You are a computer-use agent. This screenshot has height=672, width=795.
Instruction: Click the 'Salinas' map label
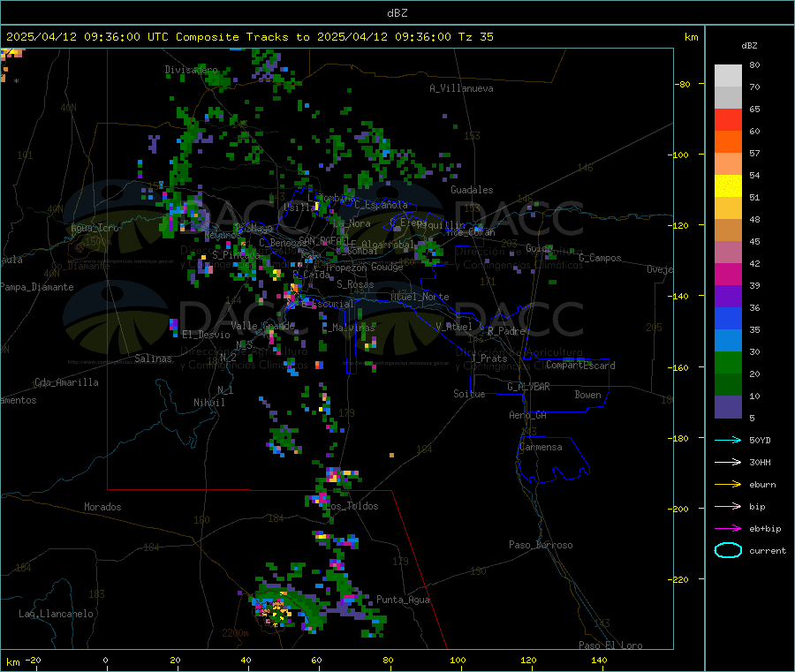153,359
